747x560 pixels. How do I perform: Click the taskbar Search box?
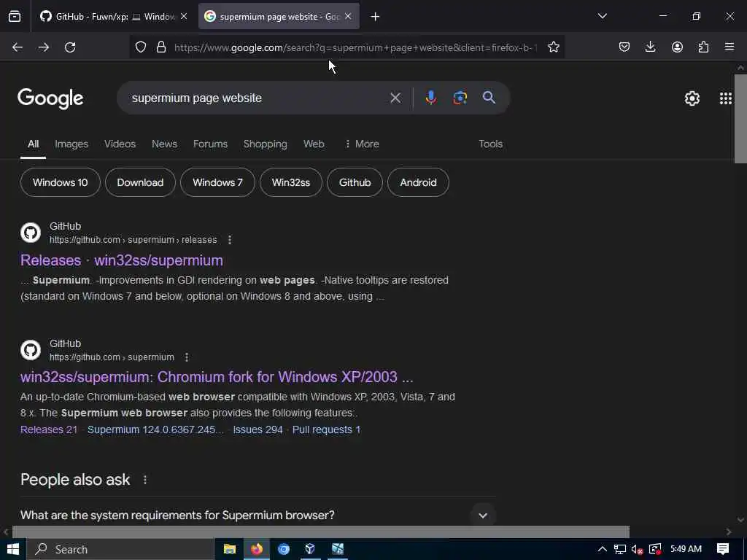[120, 550]
